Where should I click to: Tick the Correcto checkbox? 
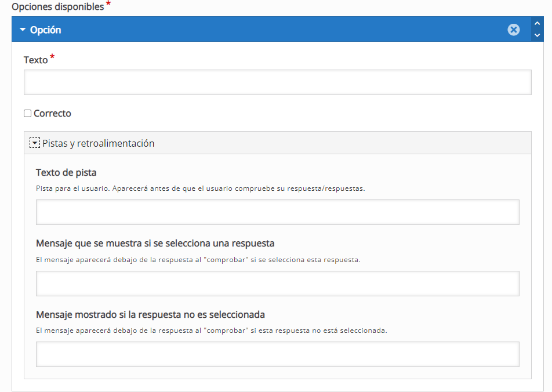click(27, 114)
